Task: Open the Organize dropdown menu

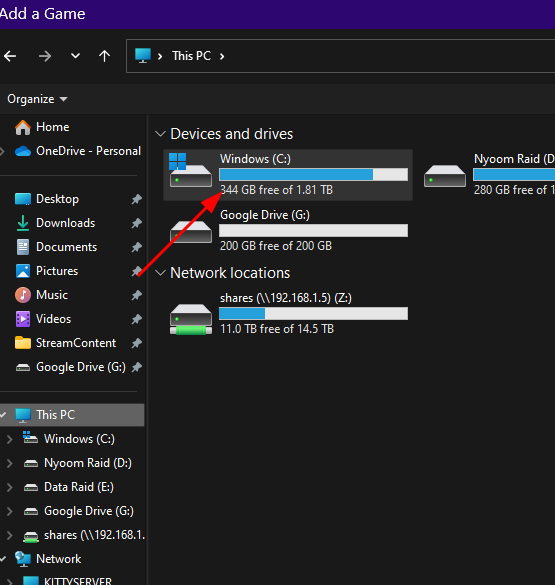Action: coord(37,99)
